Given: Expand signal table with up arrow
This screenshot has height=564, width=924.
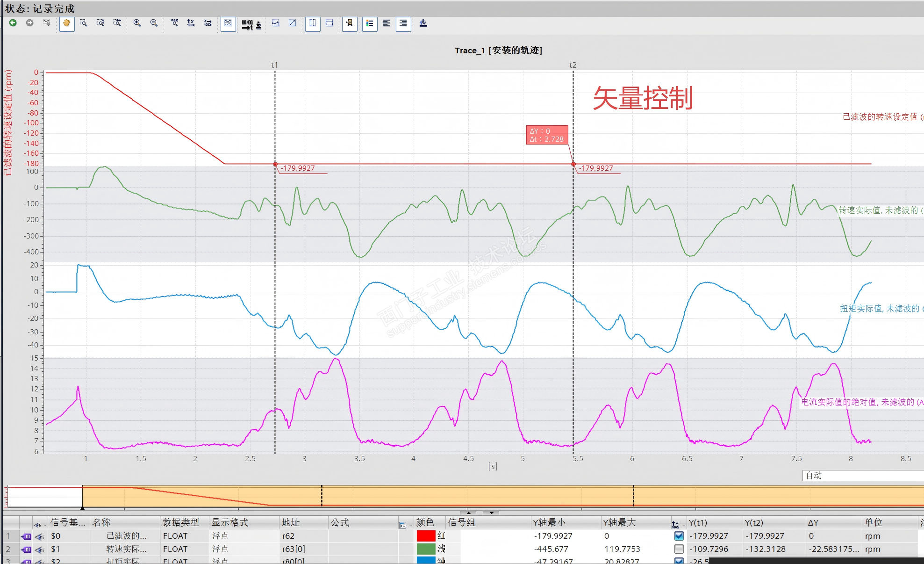Looking at the screenshot, I should coord(469,513).
